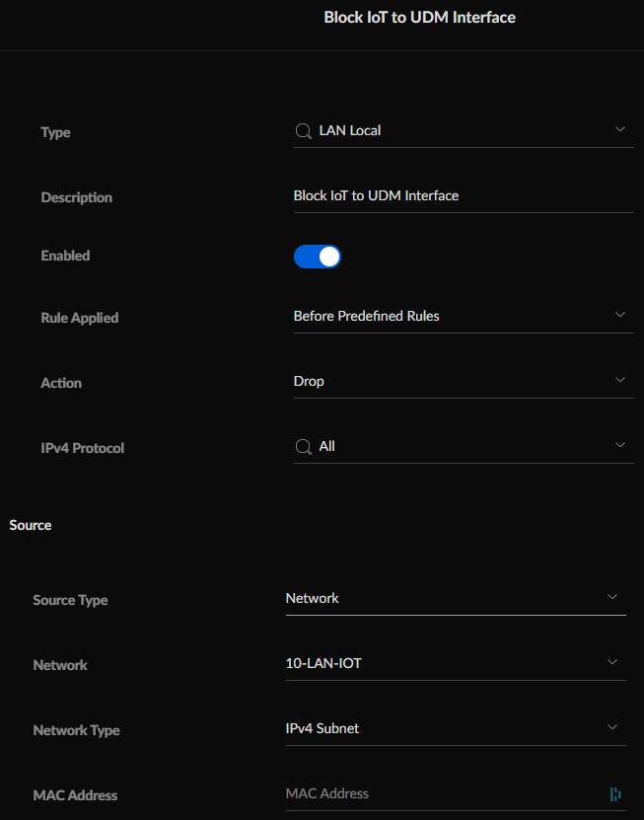Click the 'Block IoT to UDM Interface' title

pyautogui.click(x=419, y=18)
